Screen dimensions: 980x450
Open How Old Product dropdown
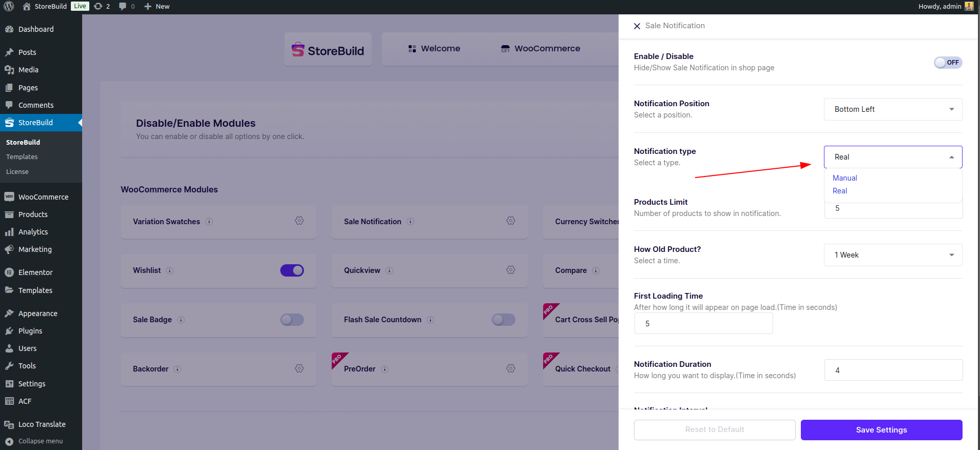[x=893, y=255]
